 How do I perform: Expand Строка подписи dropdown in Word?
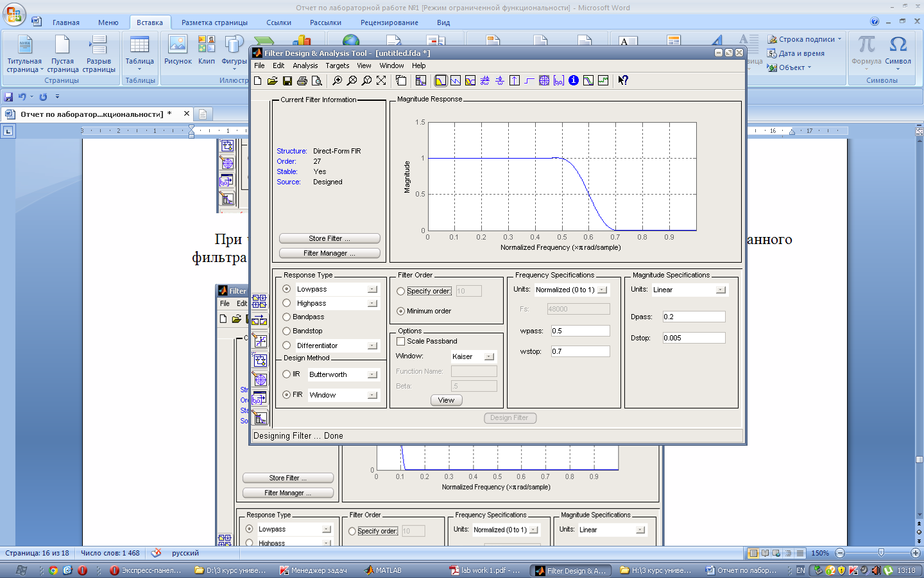839,39
